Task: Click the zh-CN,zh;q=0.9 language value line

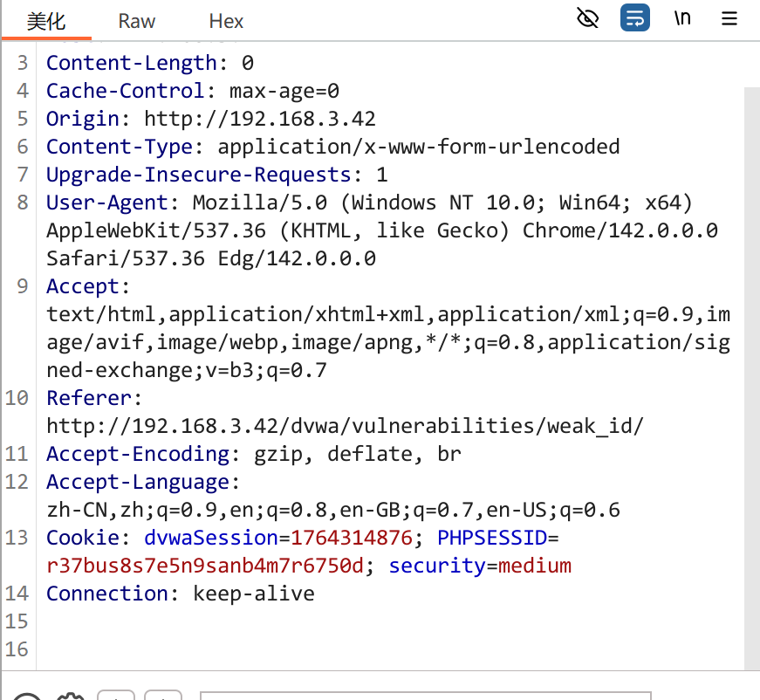Action: tap(333, 510)
